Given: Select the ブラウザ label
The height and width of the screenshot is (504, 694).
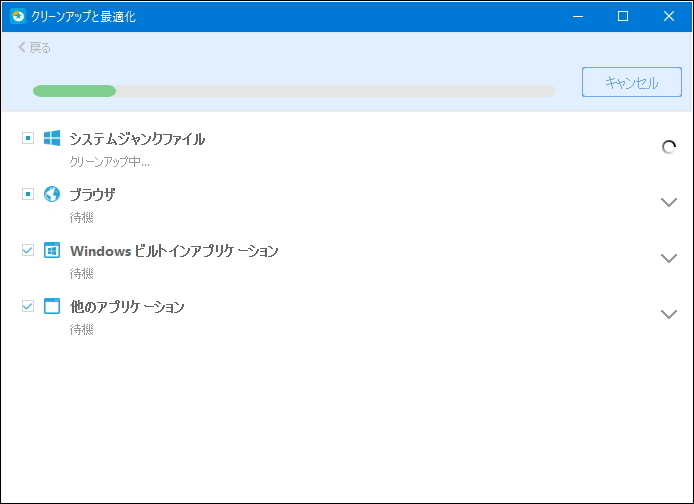Looking at the screenshot, I should click(93, 195).
